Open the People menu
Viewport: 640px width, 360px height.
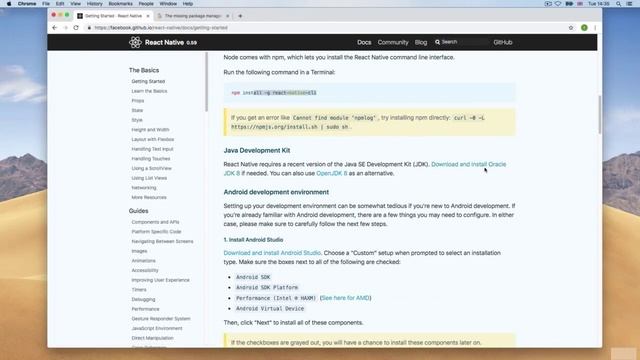click(146, 4)
